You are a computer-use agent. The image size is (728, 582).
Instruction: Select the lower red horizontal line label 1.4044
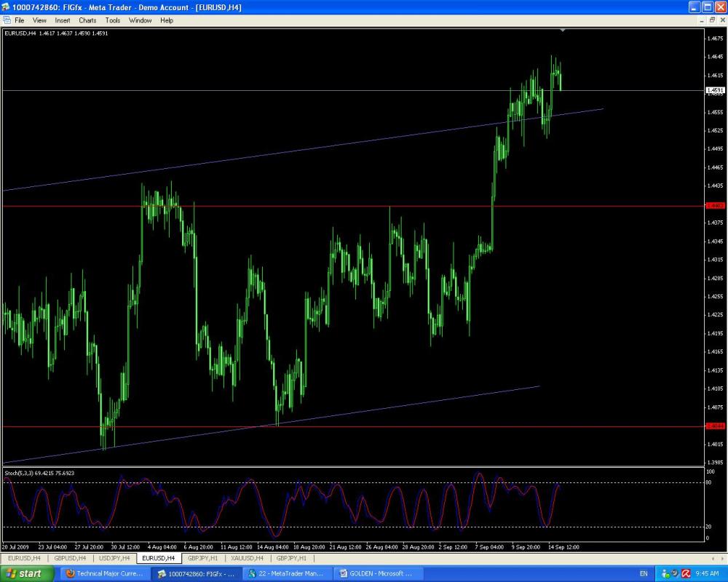tap(715, 426)
